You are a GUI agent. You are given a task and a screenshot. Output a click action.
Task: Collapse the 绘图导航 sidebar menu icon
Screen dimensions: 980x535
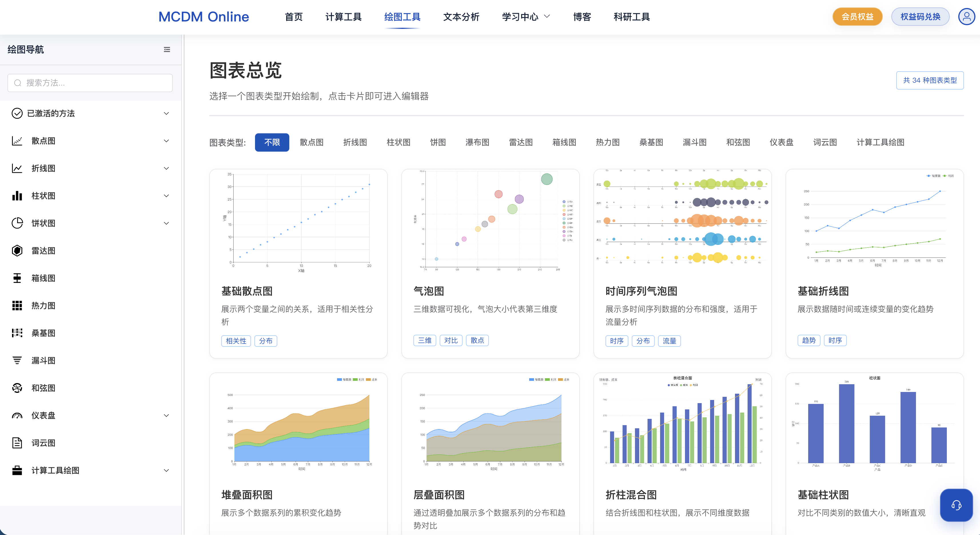point(167,49)
